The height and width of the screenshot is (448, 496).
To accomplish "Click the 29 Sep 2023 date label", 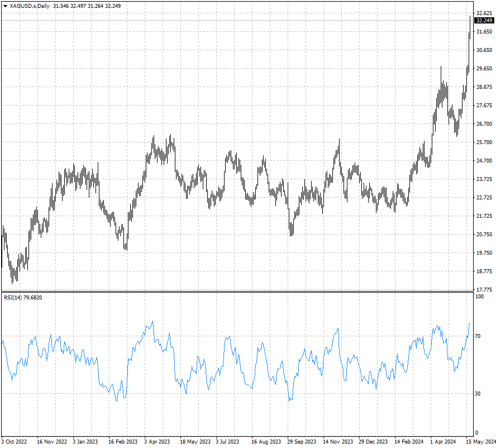I will [x=302, y=441].
